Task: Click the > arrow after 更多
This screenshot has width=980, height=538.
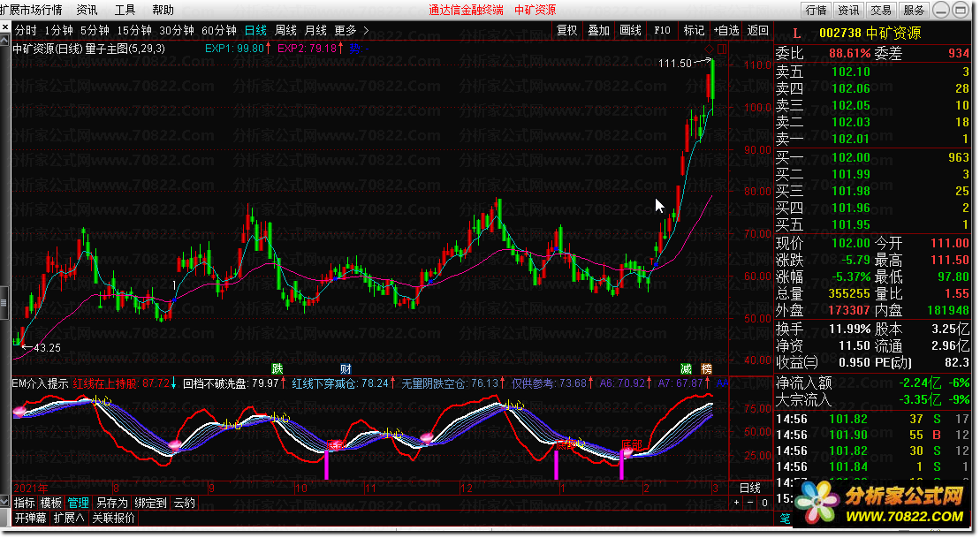Action: point(366,31)
